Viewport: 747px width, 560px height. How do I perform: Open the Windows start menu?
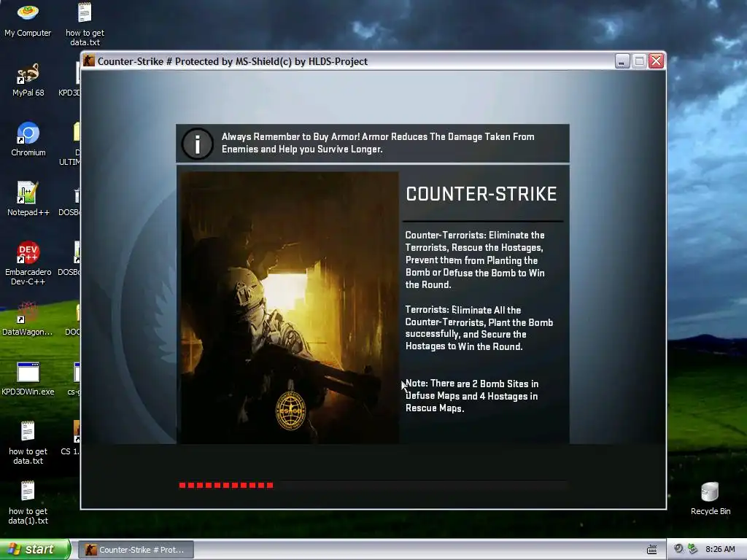click(35, 550)
